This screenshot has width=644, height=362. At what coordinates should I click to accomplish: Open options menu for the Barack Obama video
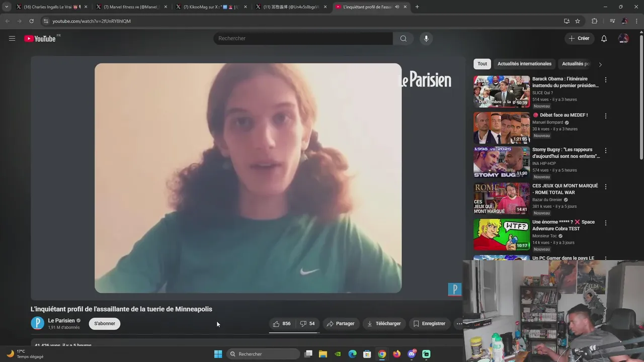coord(606,80)
